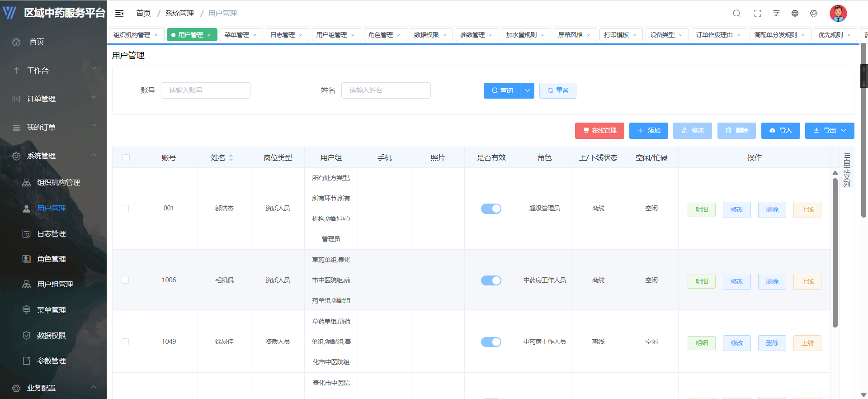Select all rows header checkbox
Screen dimensions: 868x399
click(126, 158)
